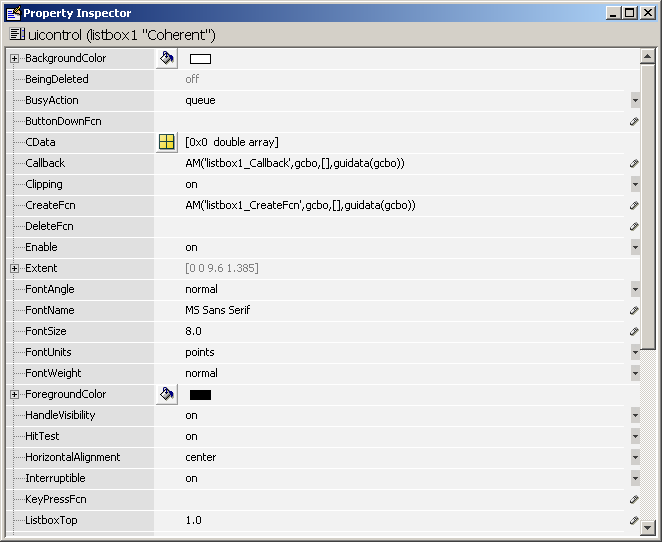This screenshot has width=662, height=542.
Task: Click the black ForegroundColor swatch
Action: point(200,395)
